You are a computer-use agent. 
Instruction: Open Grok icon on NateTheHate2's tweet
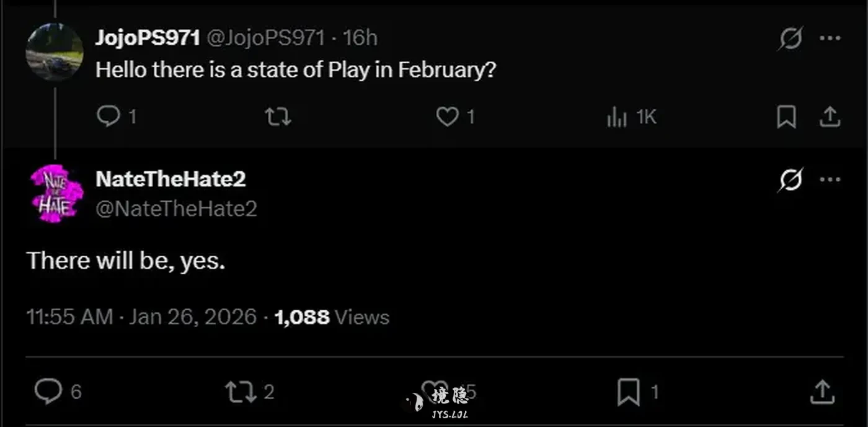791,180
